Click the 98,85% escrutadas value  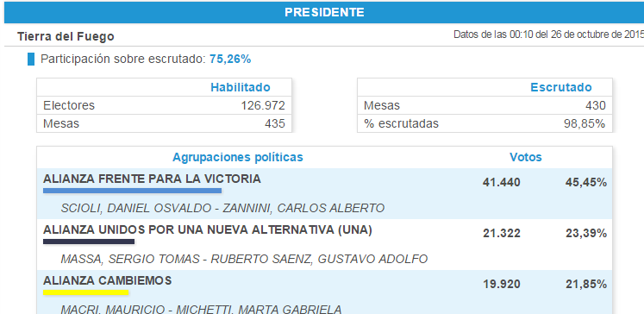585,123
